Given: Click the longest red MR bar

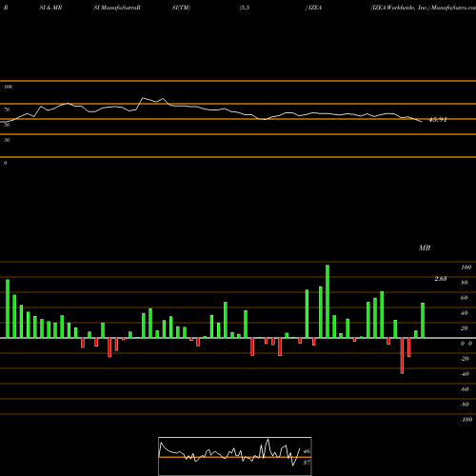Looking at the screenshot, I should [402, 356].
